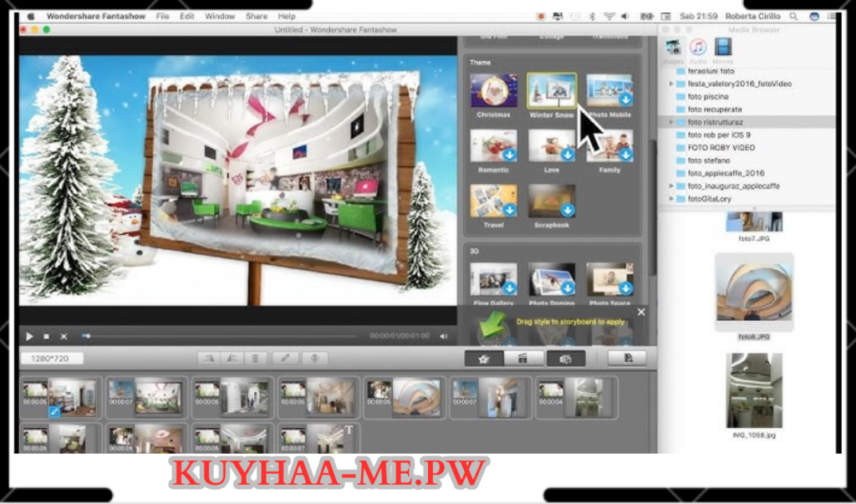Expand the foto ristrutturaz folder
The image size is (856, 504).
671,122
